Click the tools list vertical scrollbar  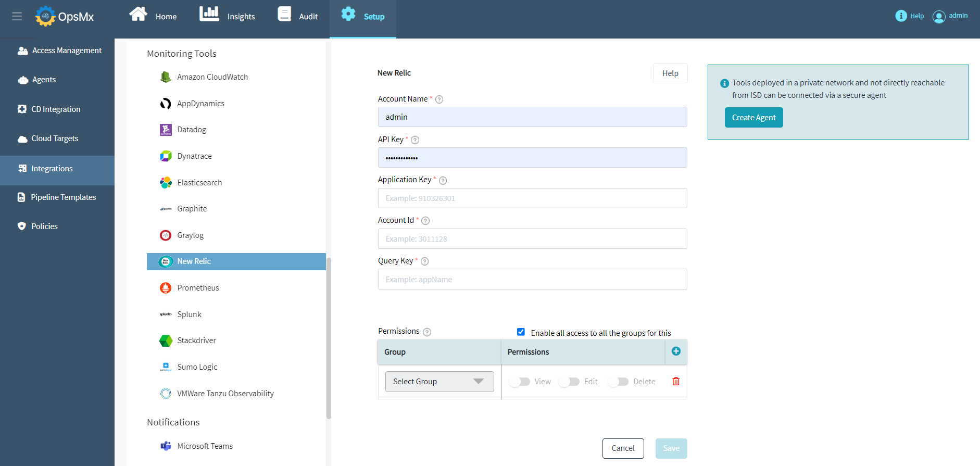coord(329,338)
